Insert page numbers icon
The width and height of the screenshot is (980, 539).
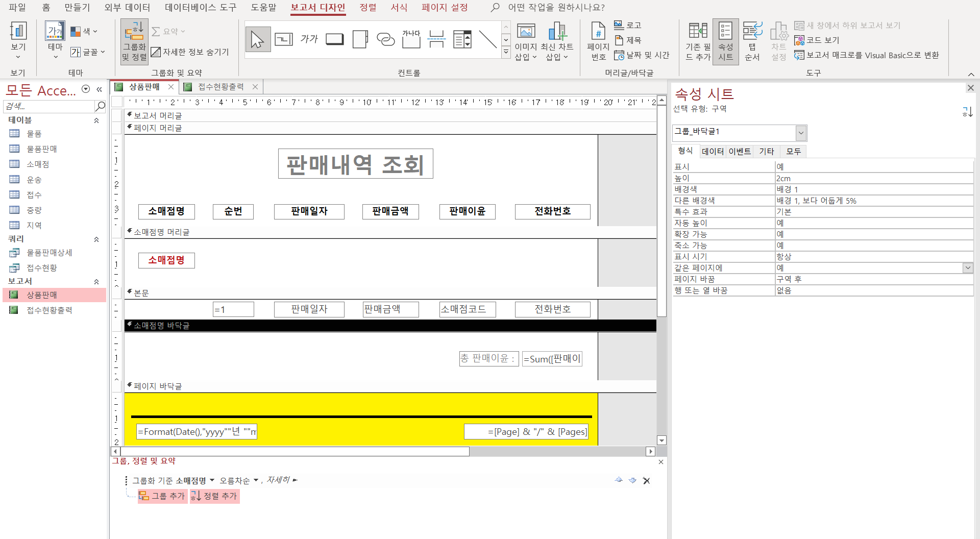[598, 42]
